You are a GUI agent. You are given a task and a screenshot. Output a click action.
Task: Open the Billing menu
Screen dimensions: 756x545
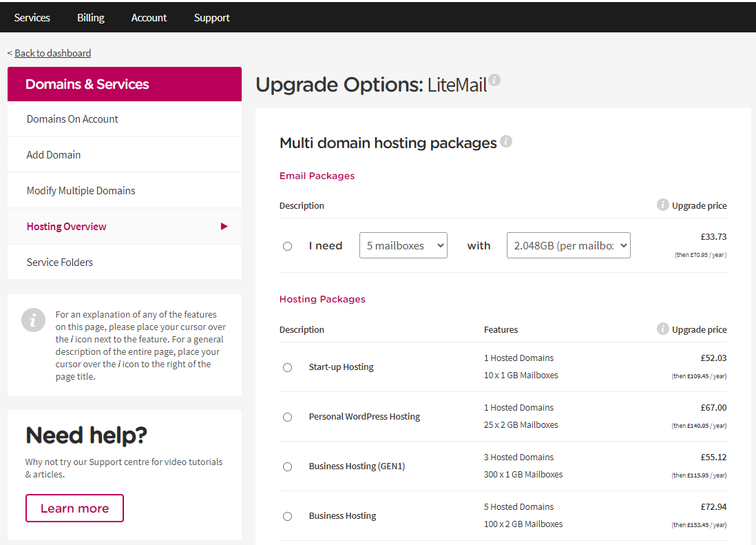pyautogui.click(x=90, y=17)
